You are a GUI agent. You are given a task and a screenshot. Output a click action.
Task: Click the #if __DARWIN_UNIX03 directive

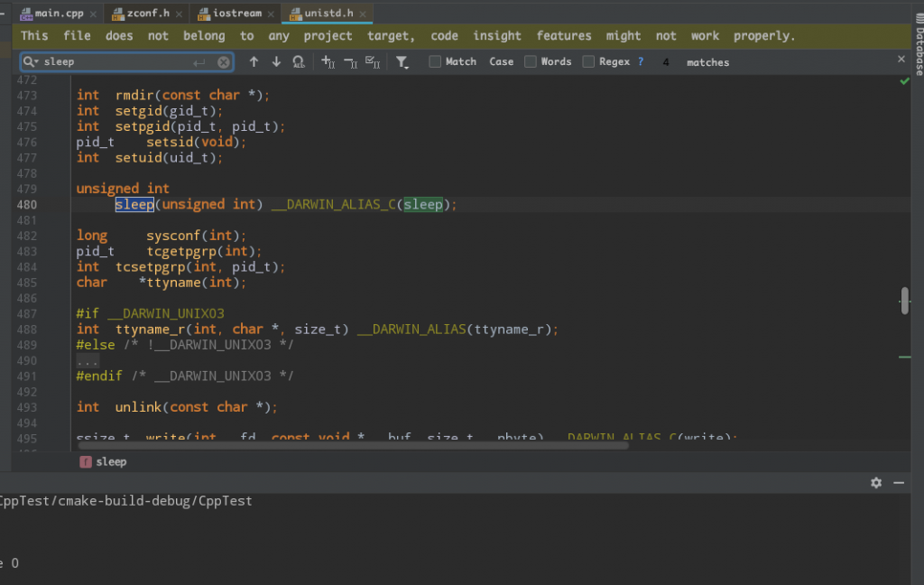tap(151, 314)
